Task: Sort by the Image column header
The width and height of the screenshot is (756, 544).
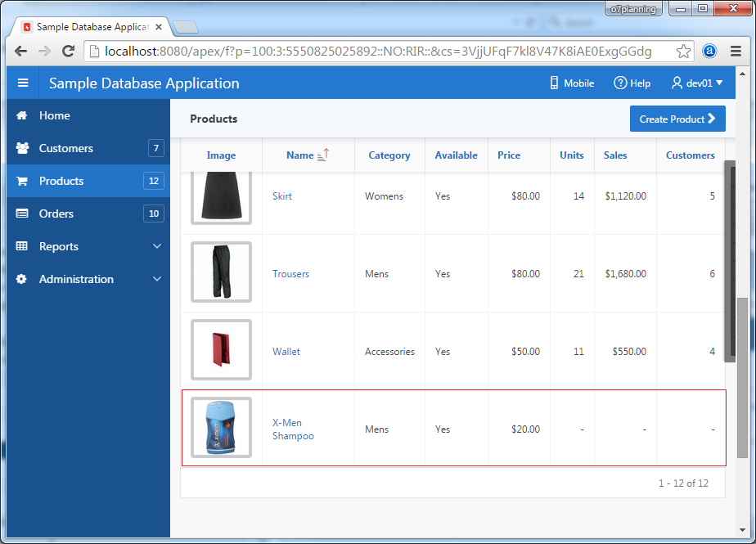Action: 221,155
